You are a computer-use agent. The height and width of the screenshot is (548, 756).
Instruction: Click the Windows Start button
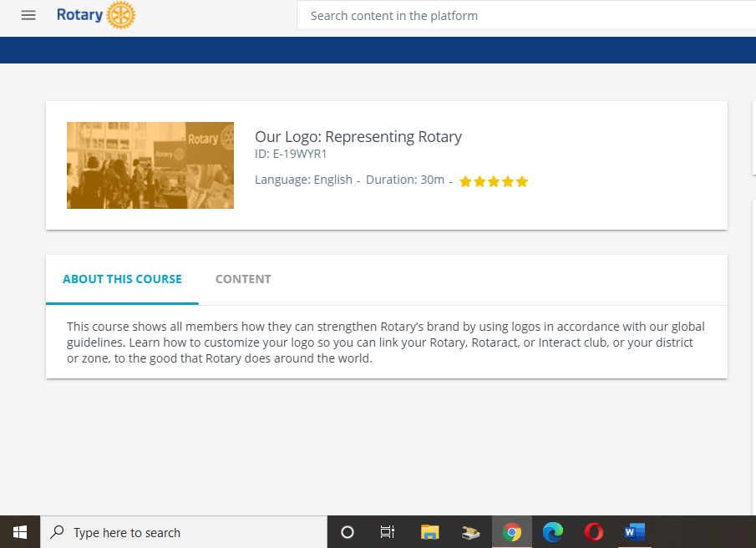pos(20,532)
